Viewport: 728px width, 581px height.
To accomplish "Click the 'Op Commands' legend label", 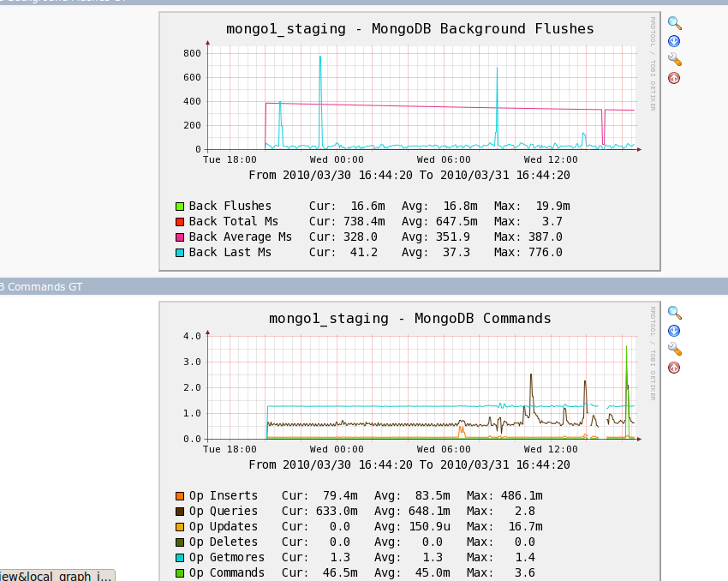I will tap(227, 572).
